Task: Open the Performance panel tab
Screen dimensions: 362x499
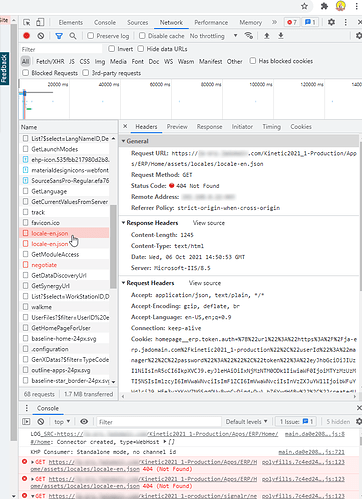Action: (211, 22)
